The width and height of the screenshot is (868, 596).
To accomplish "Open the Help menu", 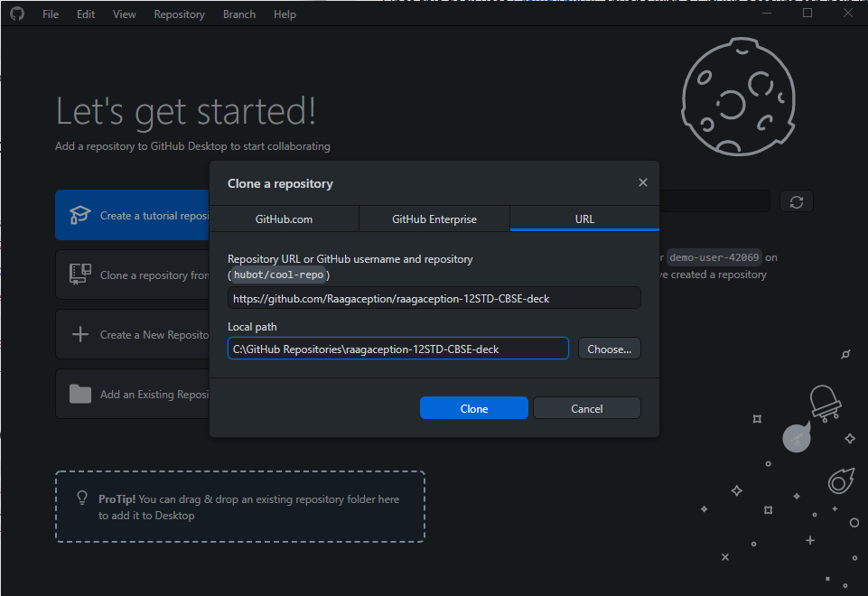I will (x=285, y=14).
